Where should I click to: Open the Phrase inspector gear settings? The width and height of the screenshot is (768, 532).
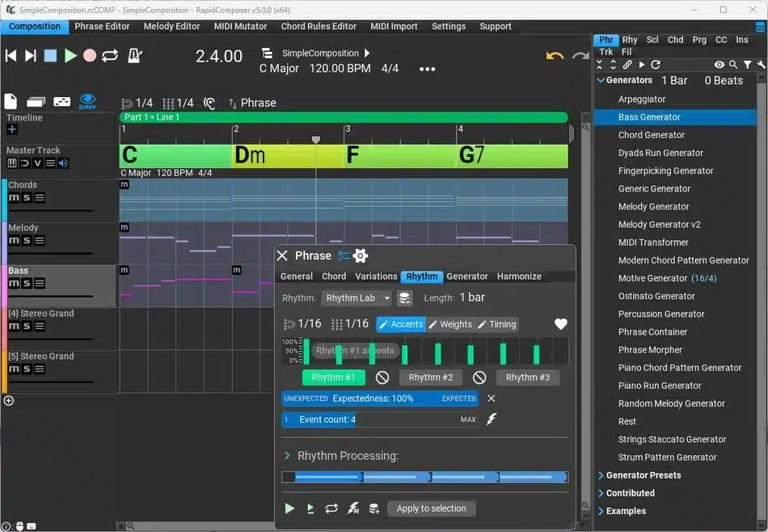pyautogui.click(x=361, y=255)
